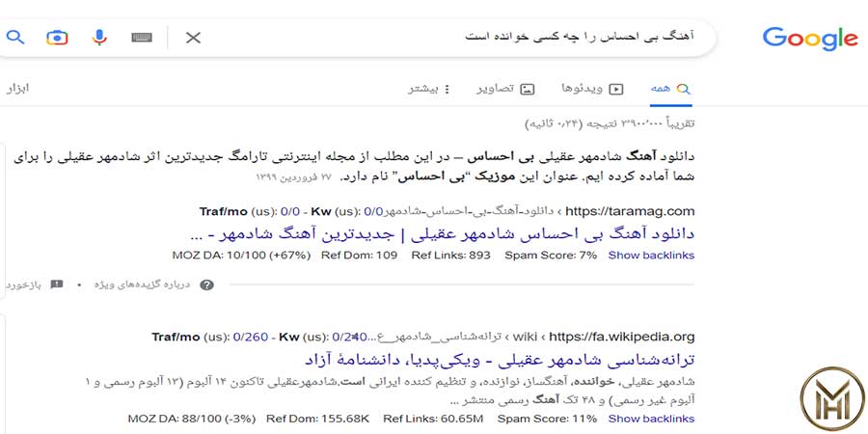Open the Wikipedia ترانه‌شناسی شادمهر عقیلی result

pos(500,360)
